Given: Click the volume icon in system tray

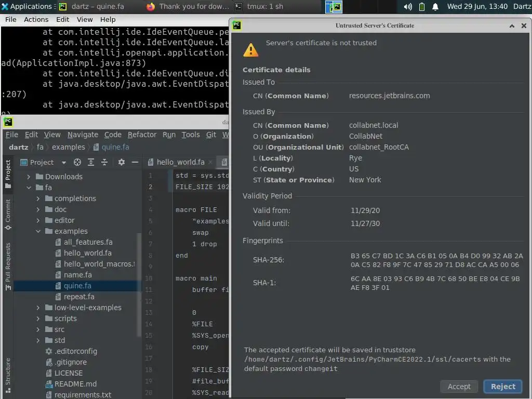Looking at the screenshot, I should (408, 7).
